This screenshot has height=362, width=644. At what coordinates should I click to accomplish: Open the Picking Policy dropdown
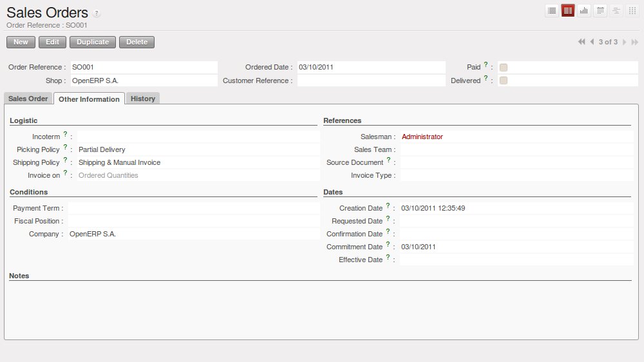click(197, 149)
